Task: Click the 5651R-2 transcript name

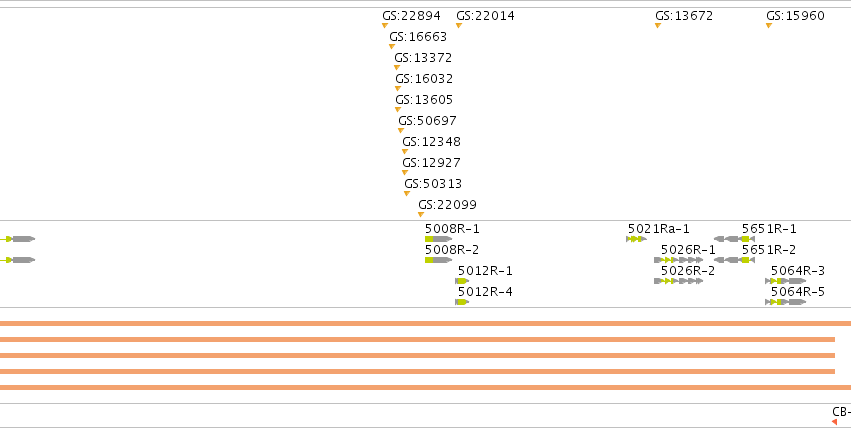Action: (769, 250)
